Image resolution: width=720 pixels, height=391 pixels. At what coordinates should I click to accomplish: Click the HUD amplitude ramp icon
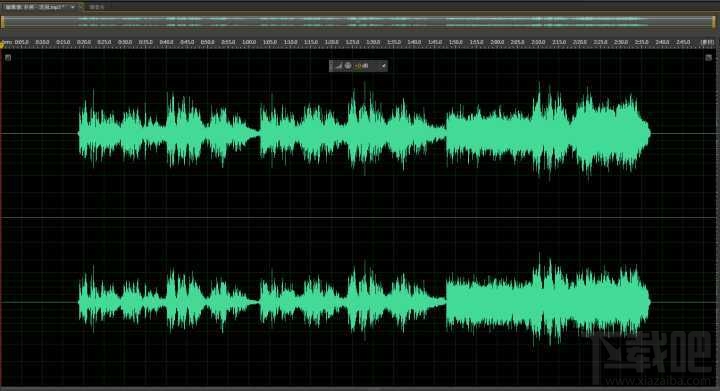pyautogui.click(x=339, y=66)
